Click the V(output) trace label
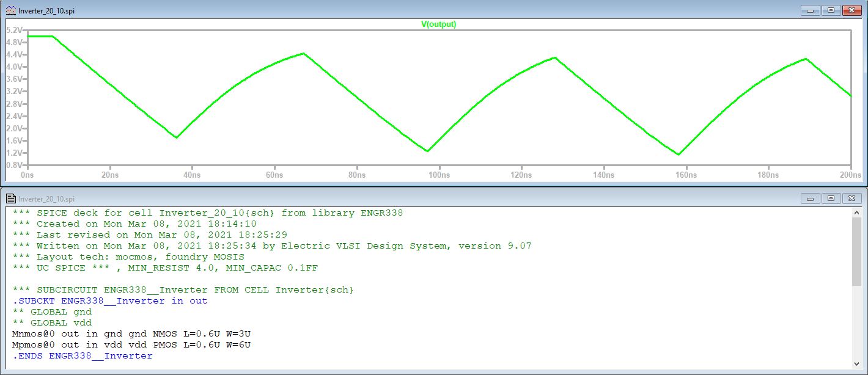This screenshot has width=868, height=375. click(438, 24)
